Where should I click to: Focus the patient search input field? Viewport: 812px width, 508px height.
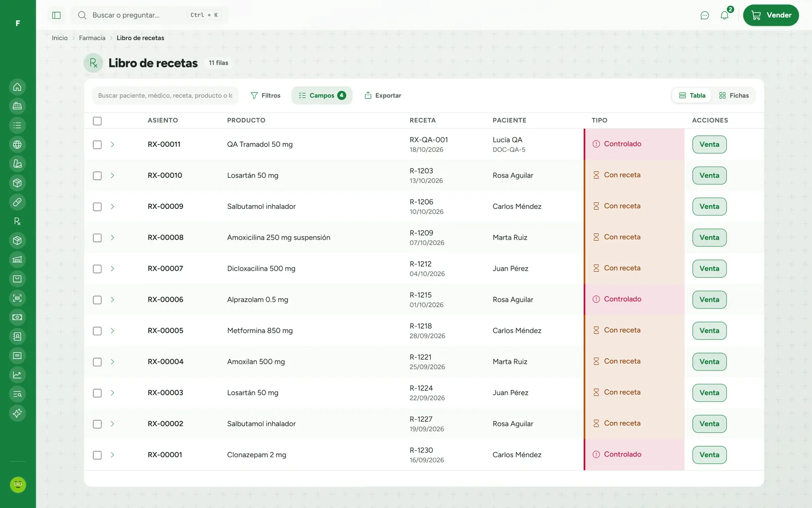pos(165,96)
